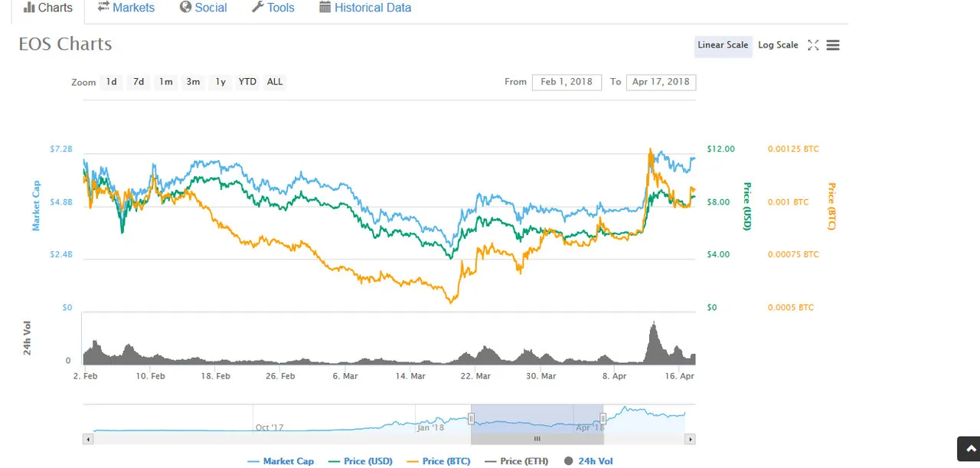This screenshot has width=980, height=468.
Task: Open the Charts tab
Action: coord(48,8)
